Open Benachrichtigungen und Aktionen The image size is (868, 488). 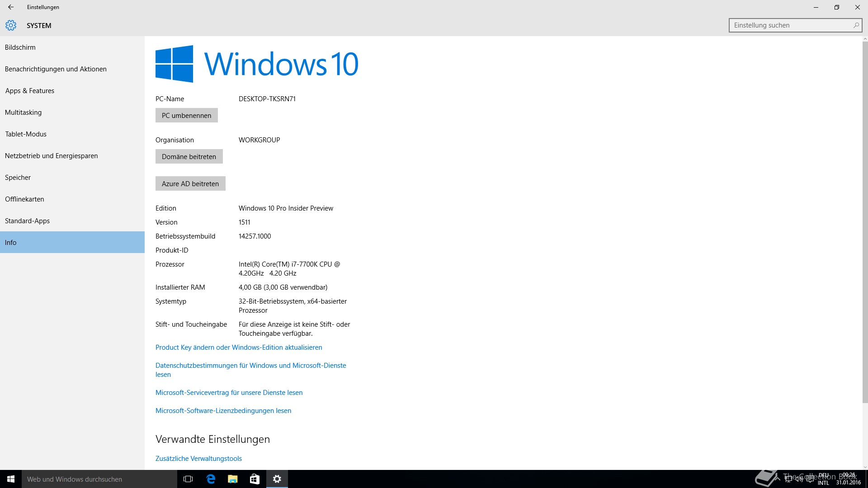coord(72,69)
